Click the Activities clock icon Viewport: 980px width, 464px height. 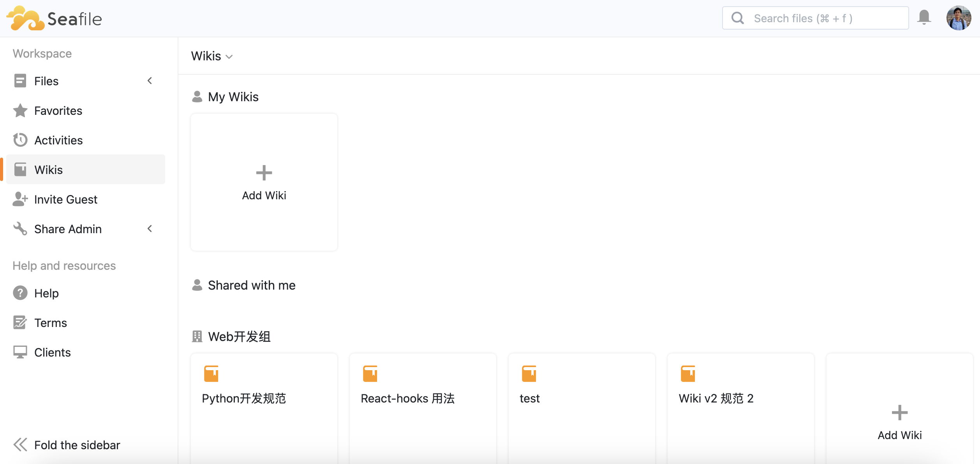click(20, 140)
